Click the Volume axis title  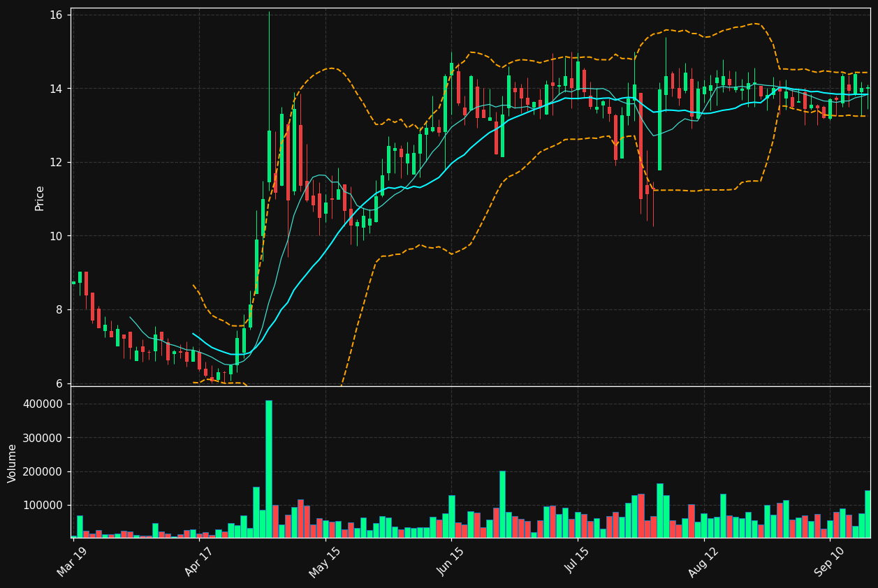(x=13, y=463)
